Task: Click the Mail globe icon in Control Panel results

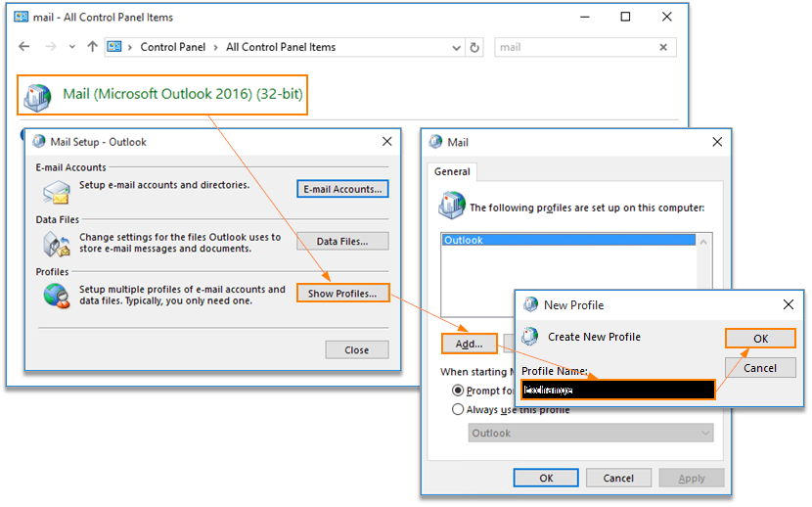Action: click(38, 97)
